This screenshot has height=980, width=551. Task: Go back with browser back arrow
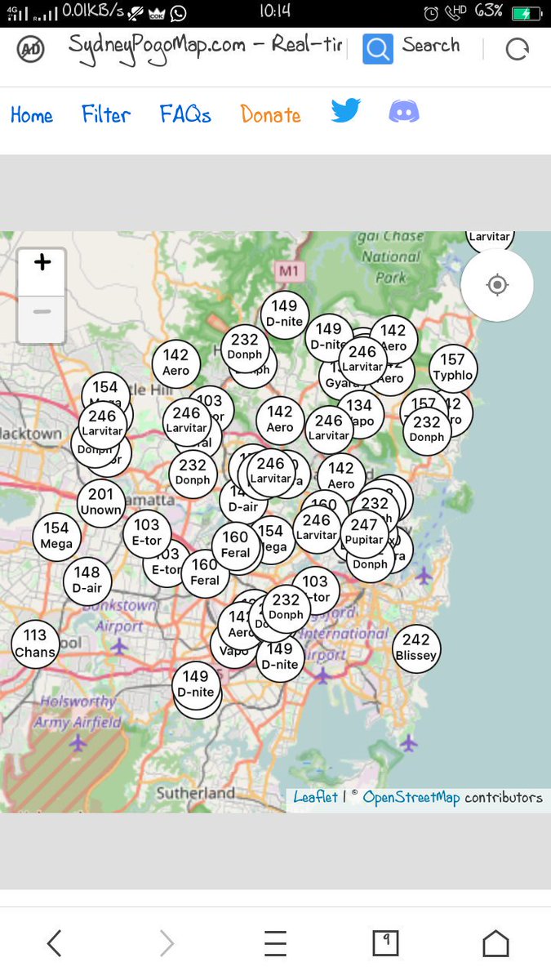(54, 943)
